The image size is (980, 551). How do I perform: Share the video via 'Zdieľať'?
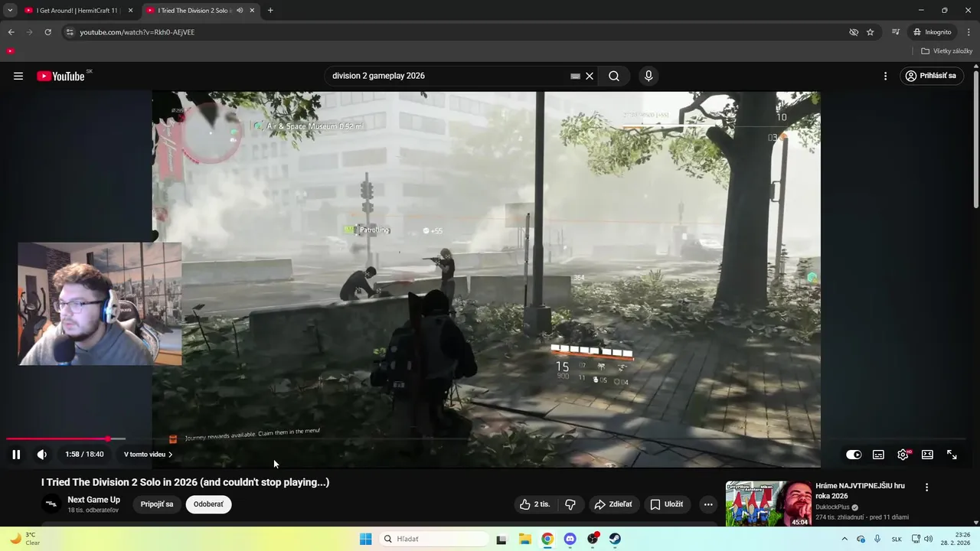click(x=614, y=504)
